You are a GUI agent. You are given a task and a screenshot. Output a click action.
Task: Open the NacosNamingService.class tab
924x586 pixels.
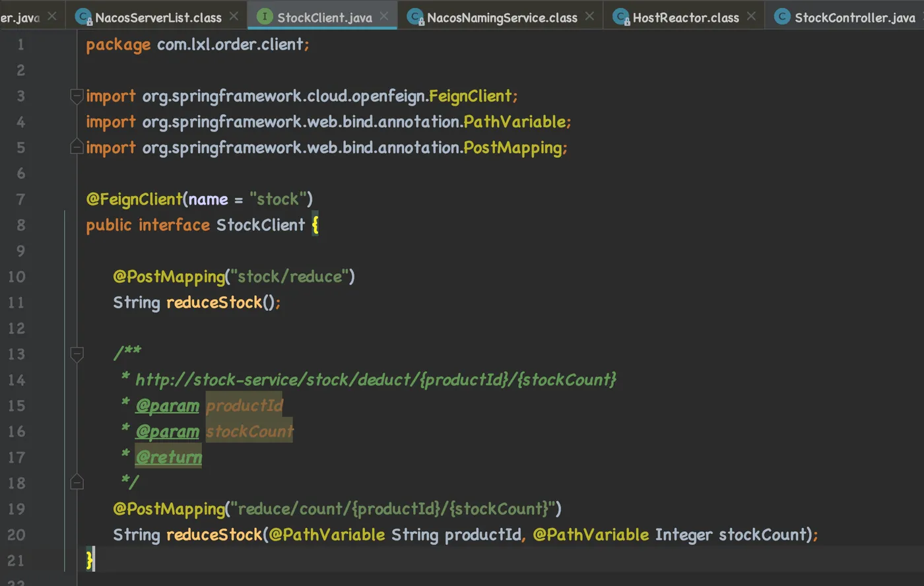point(502,17)
